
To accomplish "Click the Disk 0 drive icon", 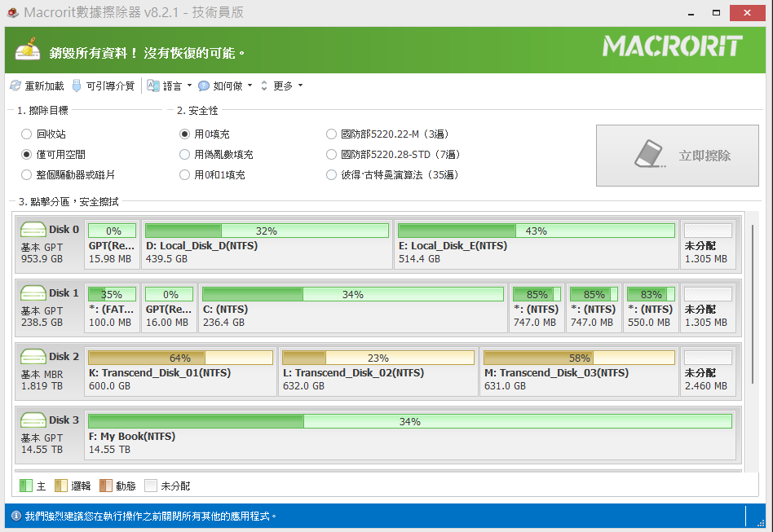I will 33,230.
